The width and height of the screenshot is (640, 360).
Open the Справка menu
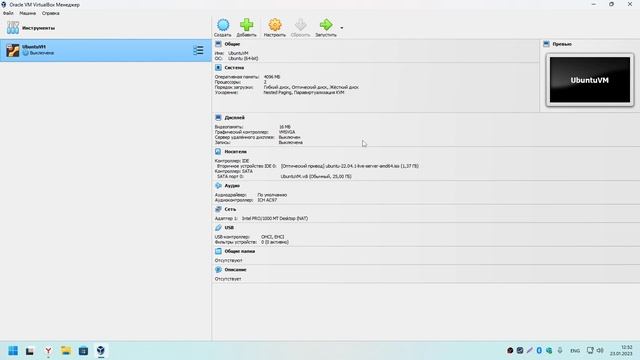click(x=51, y=13)
